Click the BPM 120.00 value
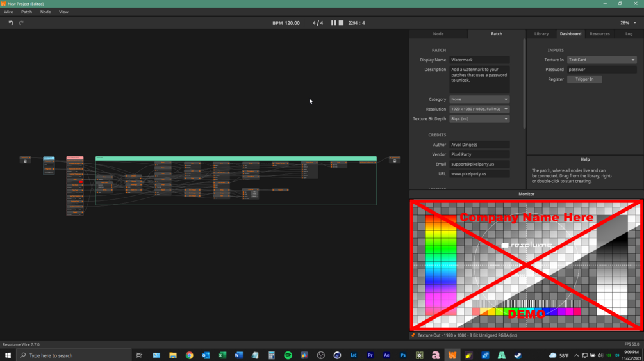 [x=286, y=23]
